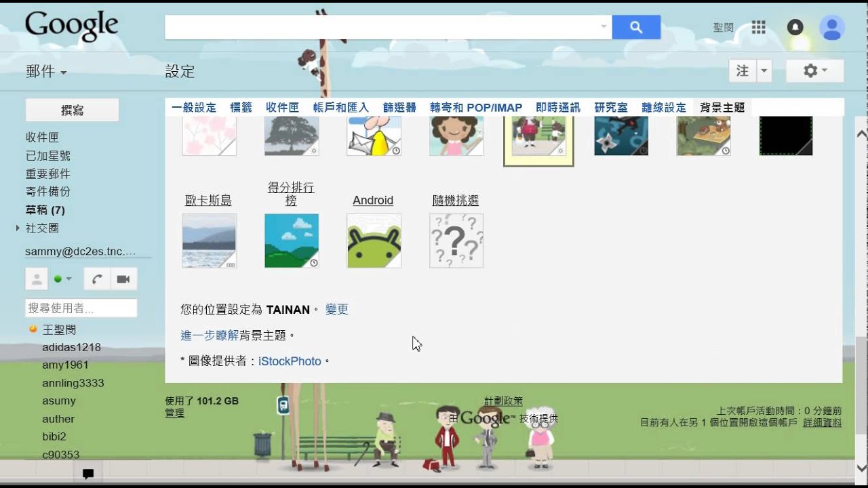Expand the 郵件 dropdown
This screenshot has width=868, height=488.
click(46, 71)
